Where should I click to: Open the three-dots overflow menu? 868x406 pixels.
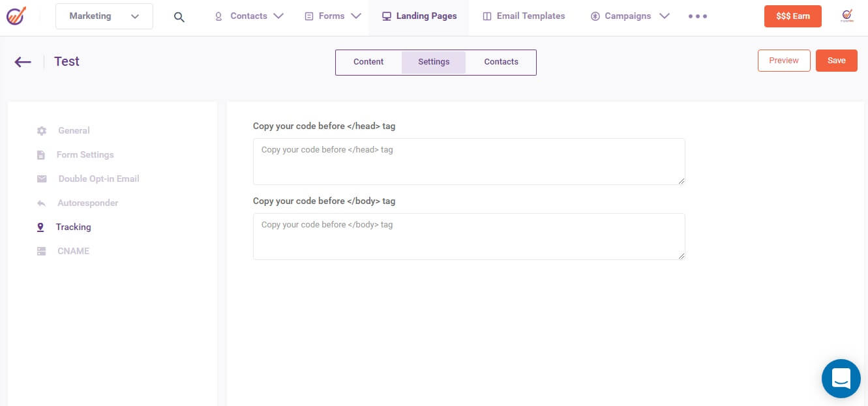pos(697,16)
